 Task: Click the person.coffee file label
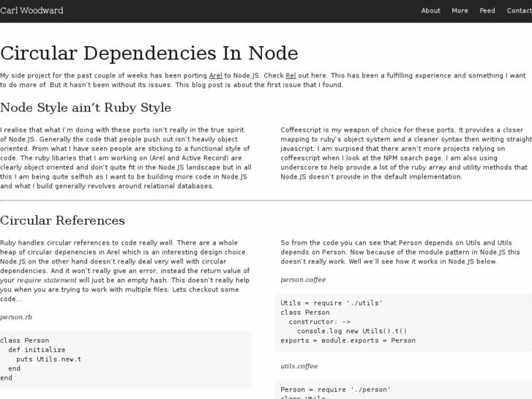coord(303,280)
